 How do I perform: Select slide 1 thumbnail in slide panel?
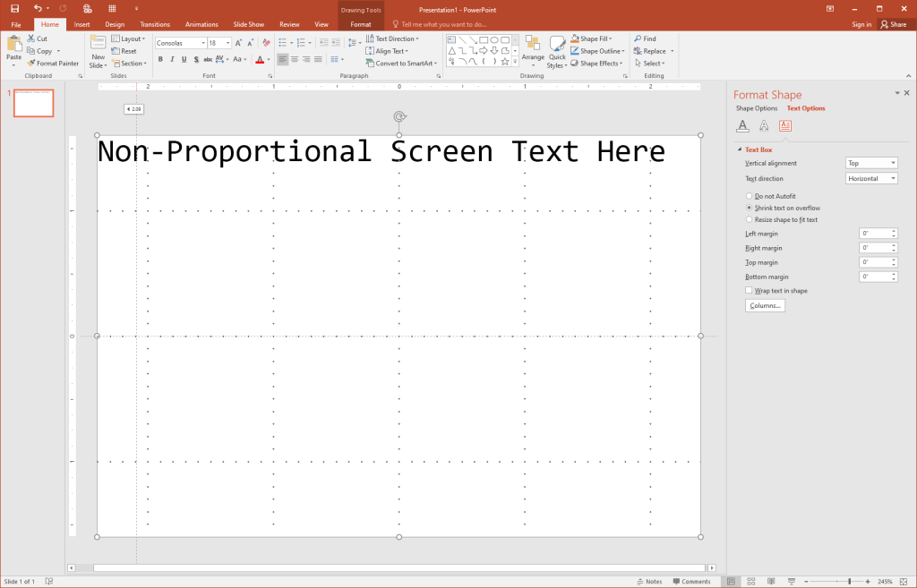pos(33,103)
